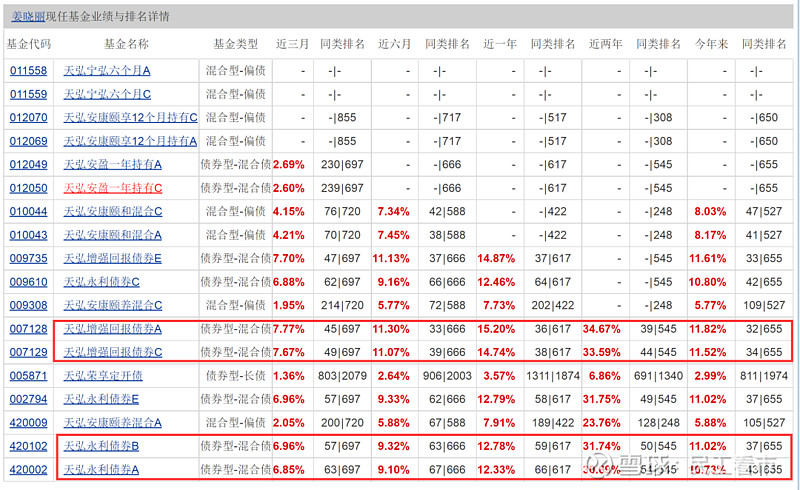Select the 1311|1874 ranking cell

pos(553,376)
